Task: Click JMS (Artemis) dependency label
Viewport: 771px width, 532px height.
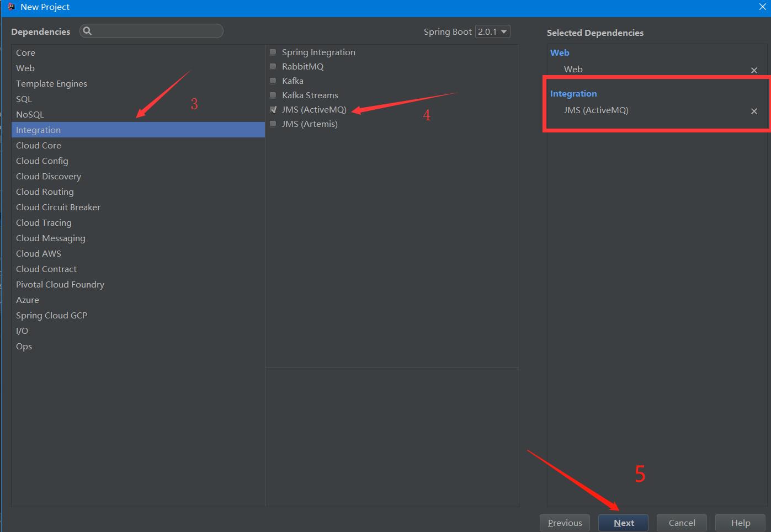Action: coord(310,124)
